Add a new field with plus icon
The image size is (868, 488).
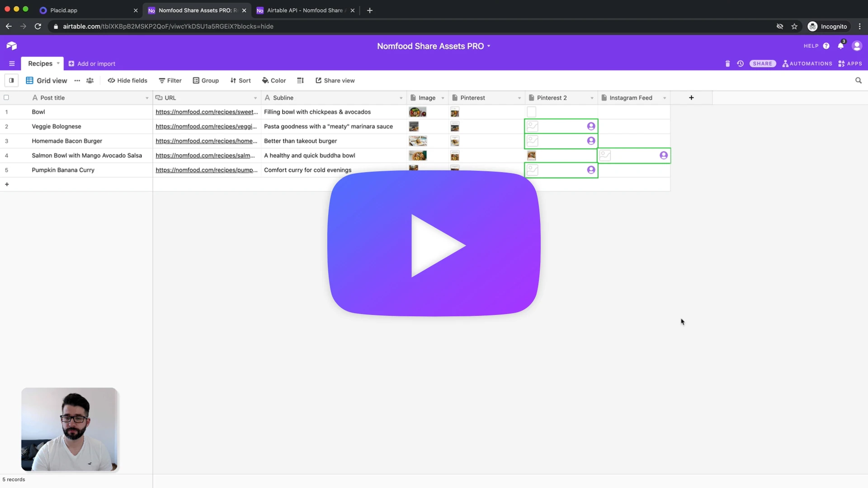[691, 98]
